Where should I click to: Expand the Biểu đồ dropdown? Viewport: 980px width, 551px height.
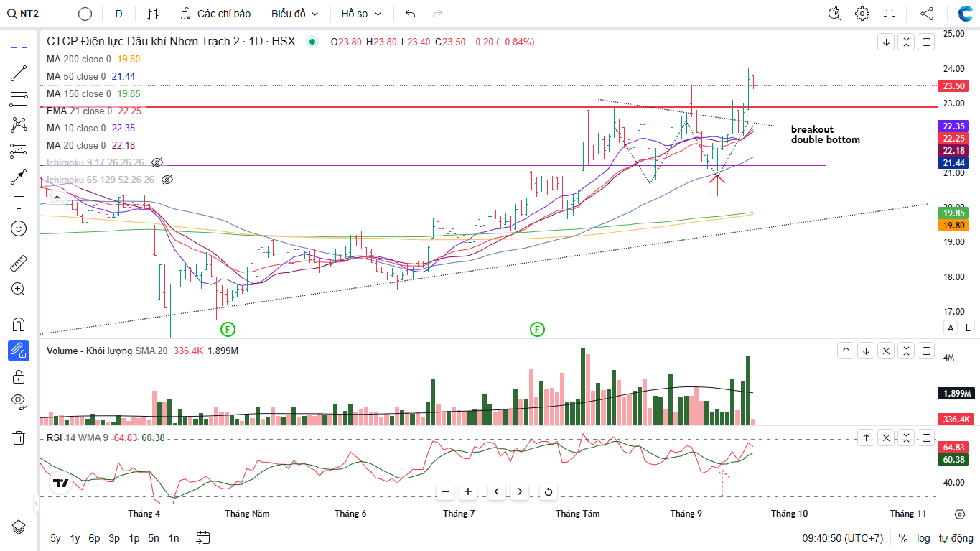coord(294,14)
